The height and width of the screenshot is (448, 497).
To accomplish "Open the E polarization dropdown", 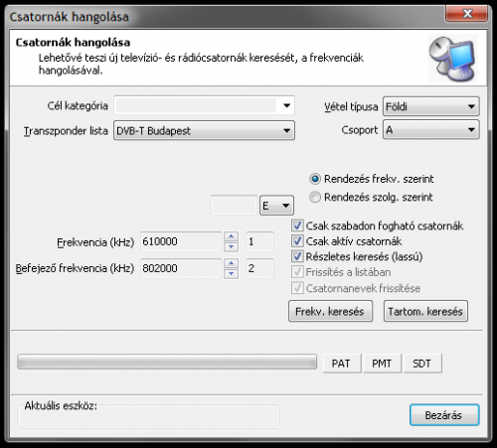I will 276,206.
